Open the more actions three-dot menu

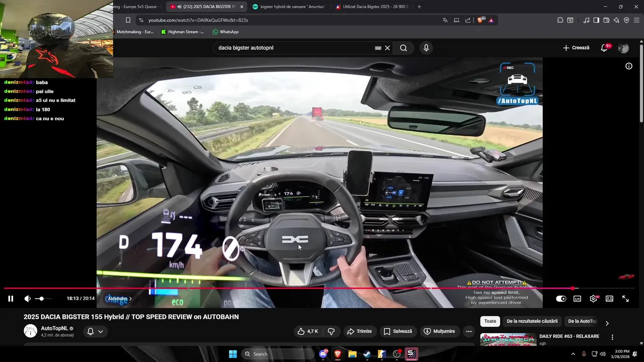[x=468, y=331]
